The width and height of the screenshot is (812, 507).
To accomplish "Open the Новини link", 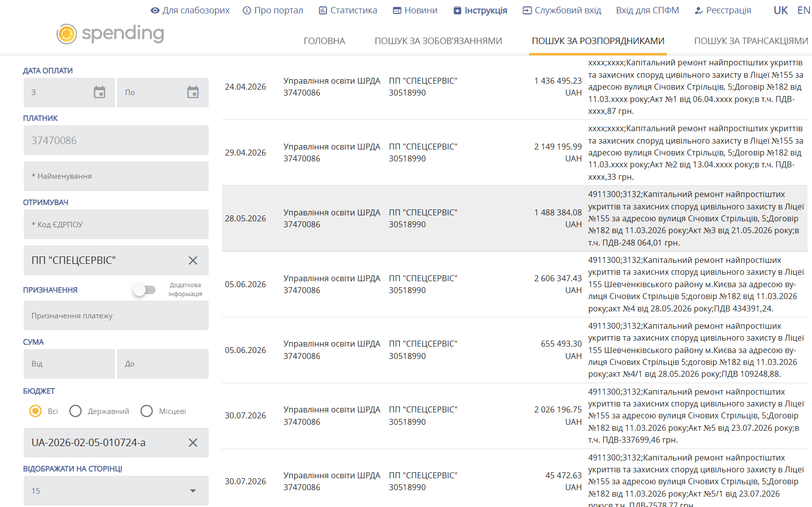I will tap(421, 10).
